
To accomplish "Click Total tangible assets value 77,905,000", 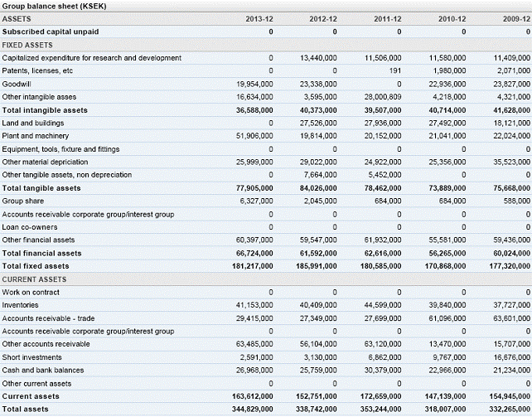I will (x=252, y=188).
